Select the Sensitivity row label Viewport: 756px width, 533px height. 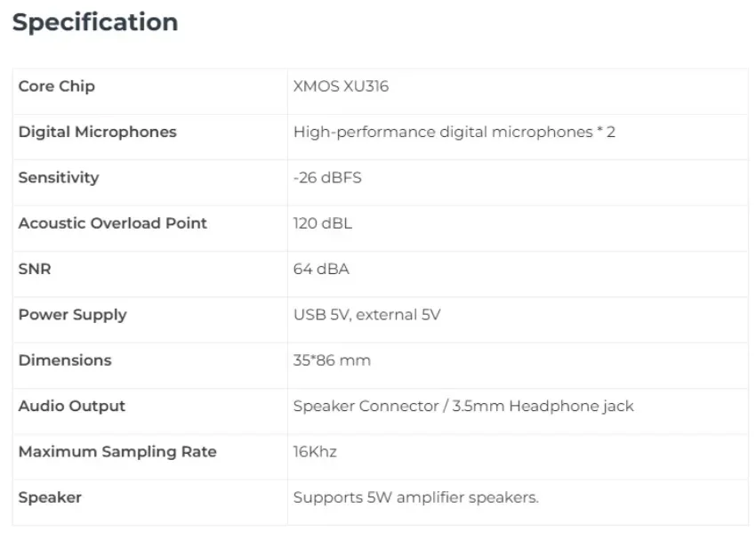[x=58, y=177]
